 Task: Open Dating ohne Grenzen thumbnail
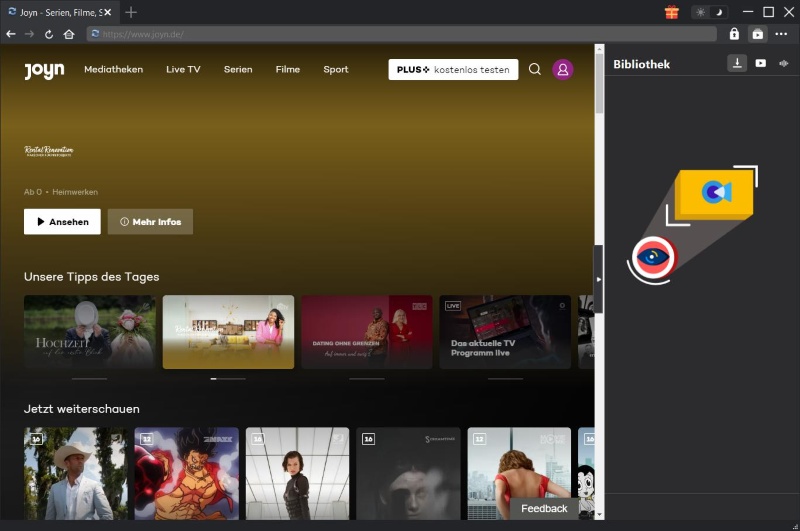367,332
